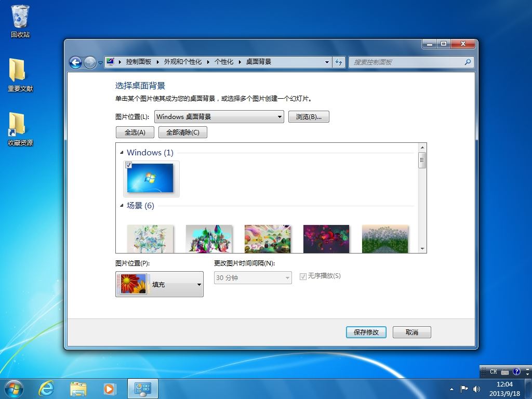Select the colorful crystal scene wallpaper
This screenshot has width=532, height=399.
(x=209, y=239)
